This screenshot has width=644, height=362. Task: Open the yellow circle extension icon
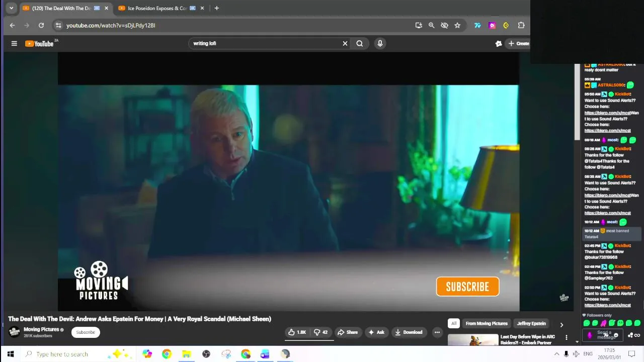point(506,25)
